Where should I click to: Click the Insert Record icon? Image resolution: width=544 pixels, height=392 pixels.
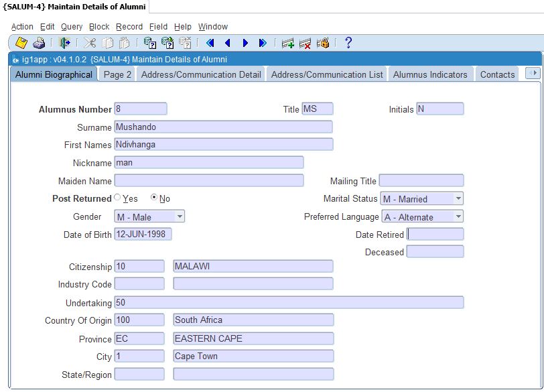[x=288, y=43]
